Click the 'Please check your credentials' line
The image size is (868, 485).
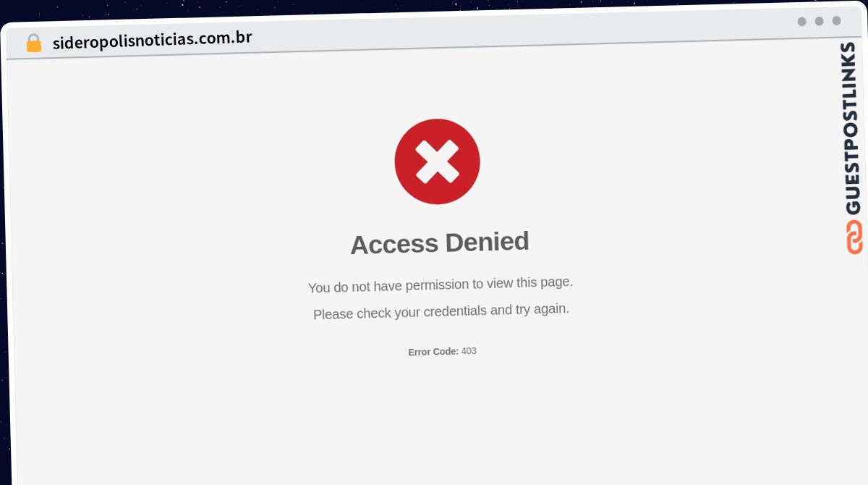tap(441, 311)
